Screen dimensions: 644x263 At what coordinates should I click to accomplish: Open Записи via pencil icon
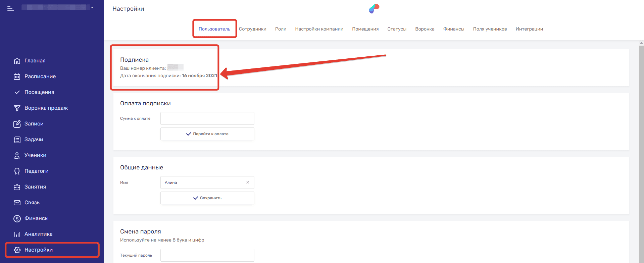click(x=17, y=124)
